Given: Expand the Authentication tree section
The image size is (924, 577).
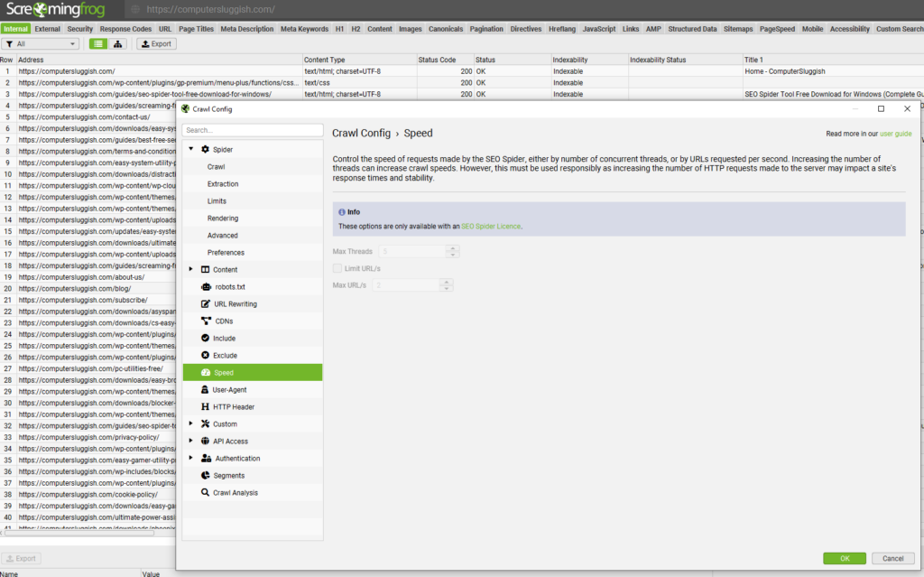Looking at the screenshot, I should tap(191, 458).
